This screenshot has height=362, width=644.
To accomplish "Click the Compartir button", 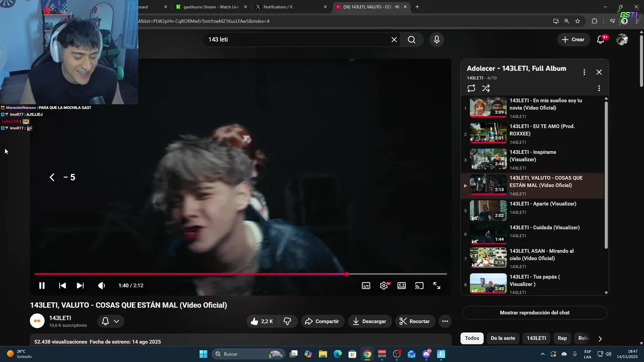I will (x=322, y=321).
